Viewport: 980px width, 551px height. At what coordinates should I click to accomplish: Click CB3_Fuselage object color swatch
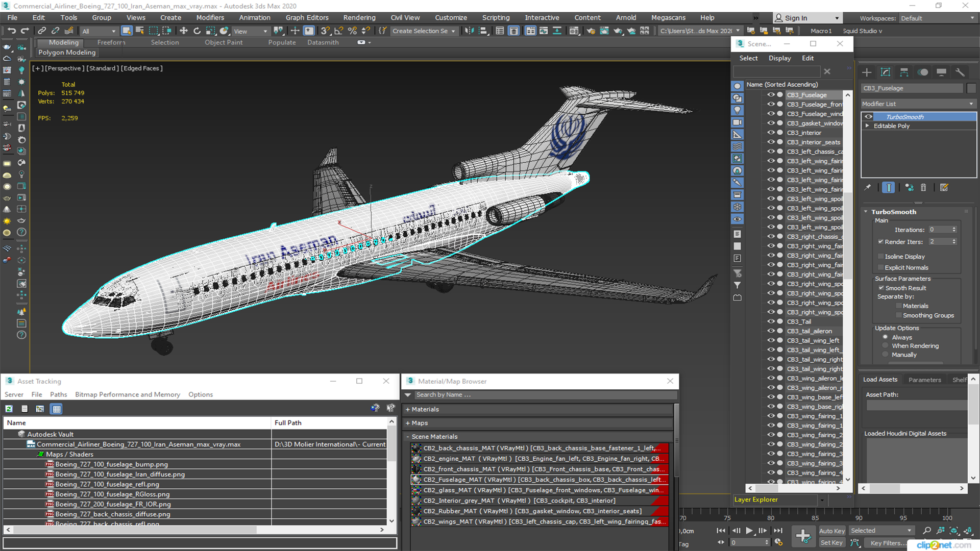click(971, 88)
